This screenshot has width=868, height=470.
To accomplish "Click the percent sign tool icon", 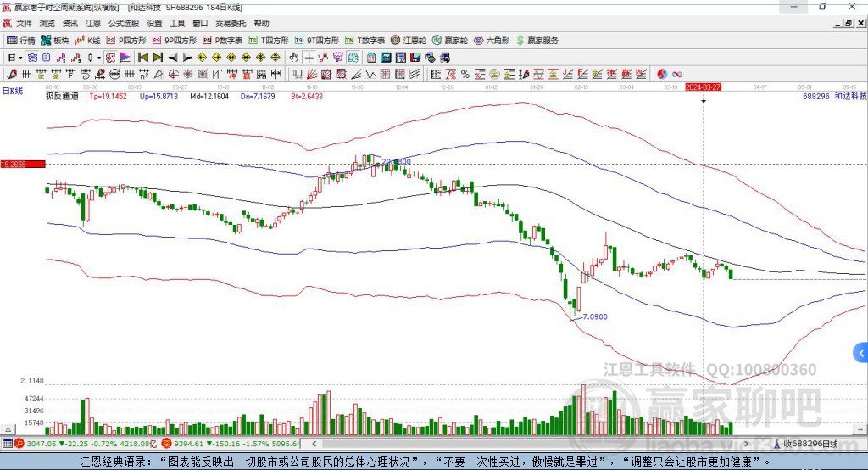I will 465,75.
